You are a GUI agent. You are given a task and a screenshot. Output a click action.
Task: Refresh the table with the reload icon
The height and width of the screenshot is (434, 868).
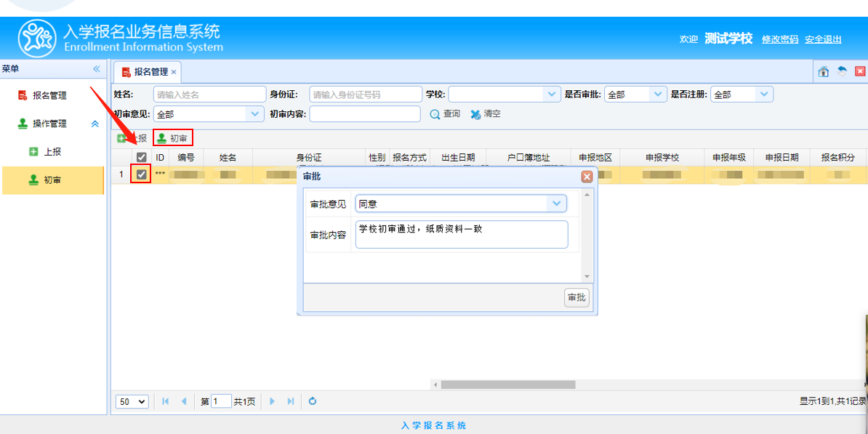313,401
